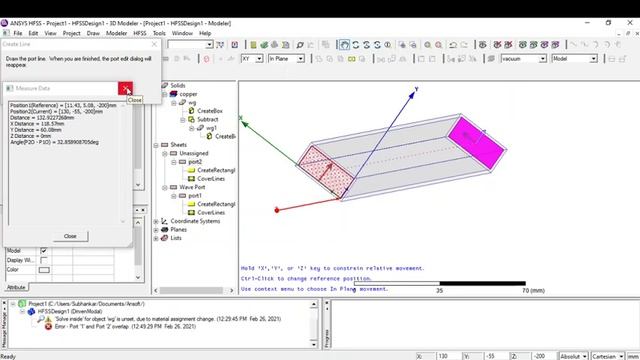Click the Subtract operation icon in tree

(191, 119)
